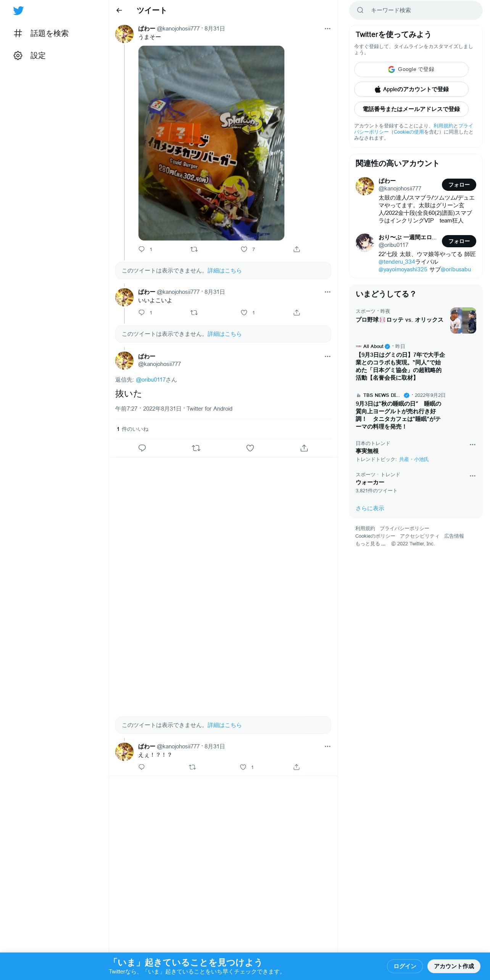Viewport: 490px width, 980px height.
Task: Retweet the えぇ！？！？ tweet
Action: click(x=192, y=767)
